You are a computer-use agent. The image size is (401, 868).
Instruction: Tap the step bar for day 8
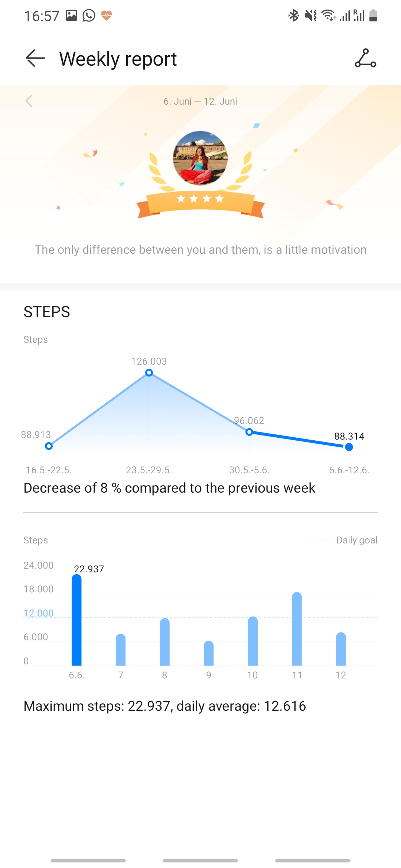164,642
